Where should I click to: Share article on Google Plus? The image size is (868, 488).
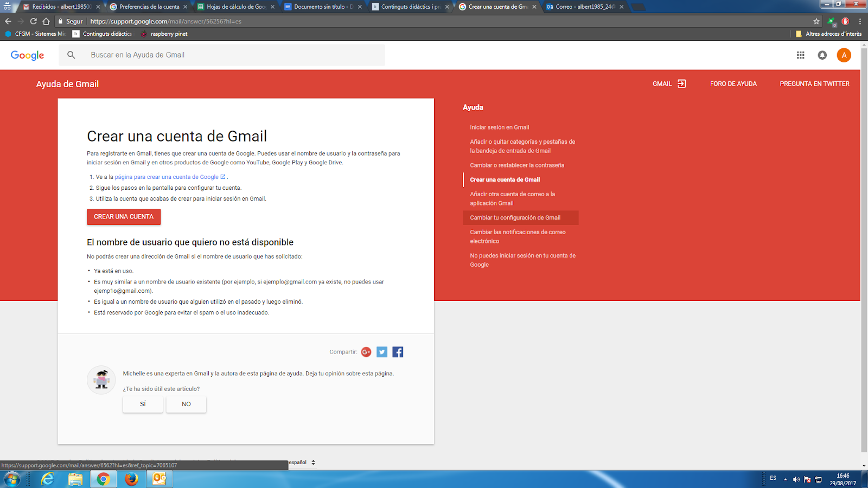366,352
